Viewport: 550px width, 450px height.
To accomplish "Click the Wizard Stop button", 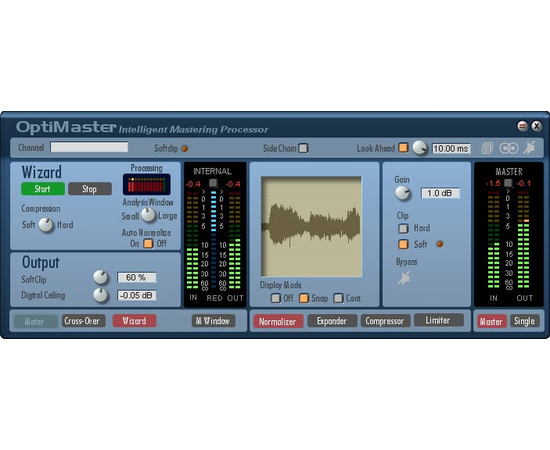I will [90, 189].
